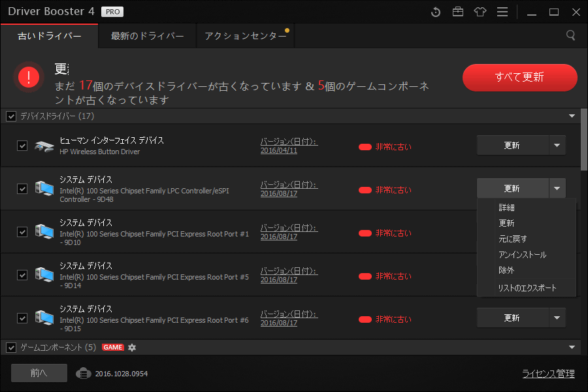
Task: Click the database version icon in footer
Action: coord(83,374)
